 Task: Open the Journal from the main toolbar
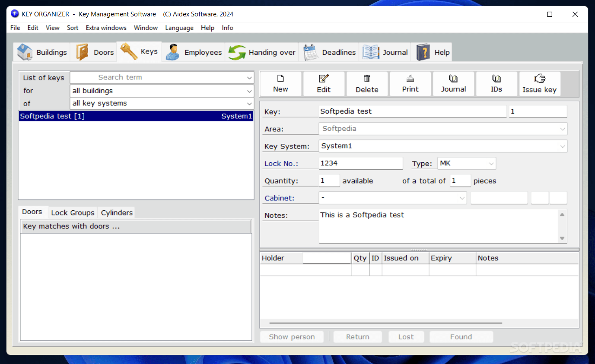385,52
